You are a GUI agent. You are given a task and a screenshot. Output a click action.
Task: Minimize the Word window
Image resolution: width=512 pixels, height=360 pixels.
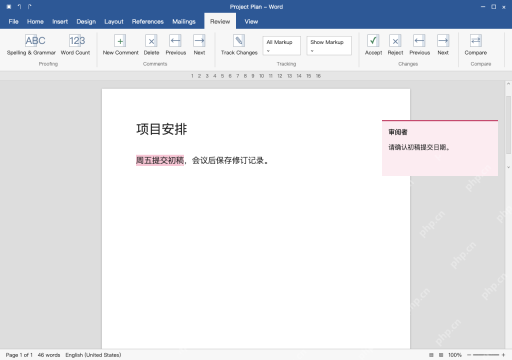coord(483,7)
